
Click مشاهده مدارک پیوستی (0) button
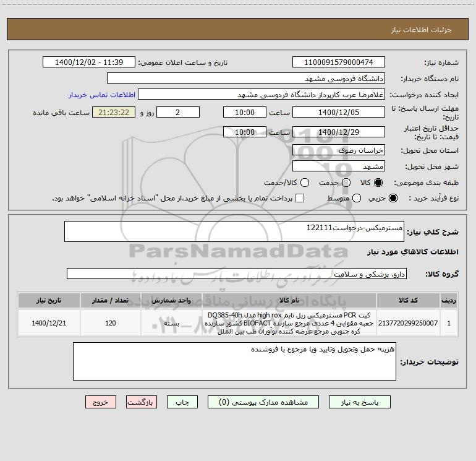[x=263, y=402]
